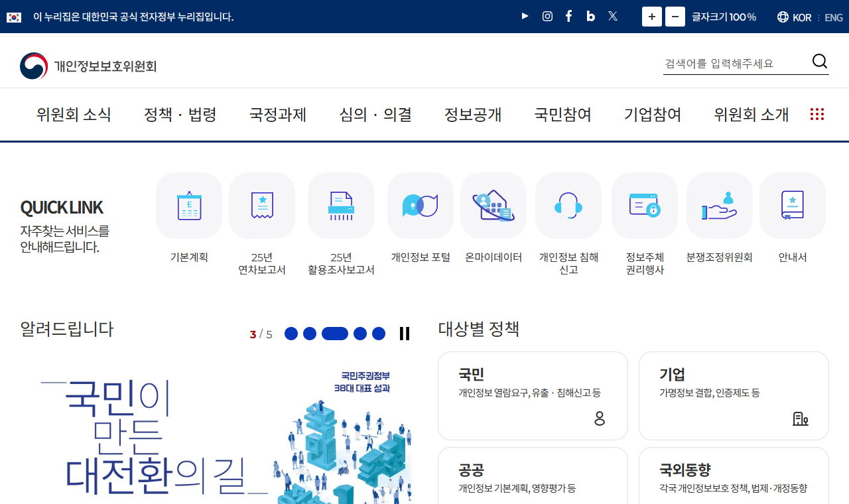
Task: Open the 국외동향 policy card
Action: tap(734, 475)
